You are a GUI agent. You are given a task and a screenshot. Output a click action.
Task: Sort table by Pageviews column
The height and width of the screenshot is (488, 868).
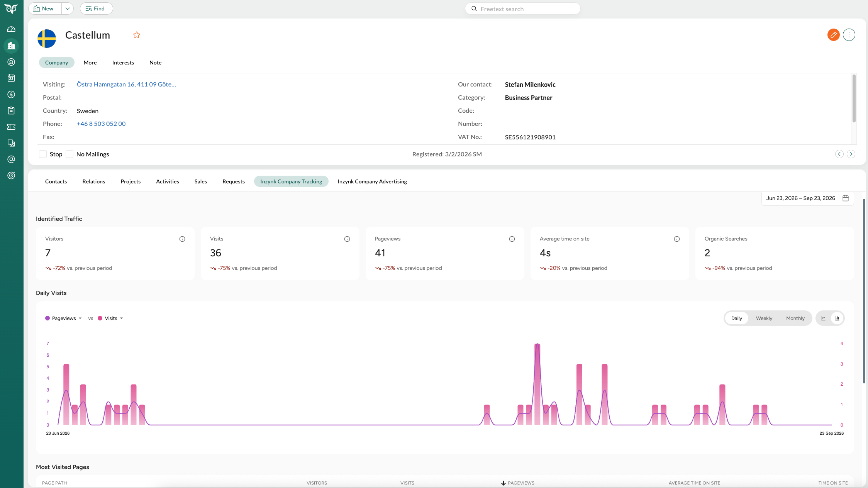[x=518, y=483]
